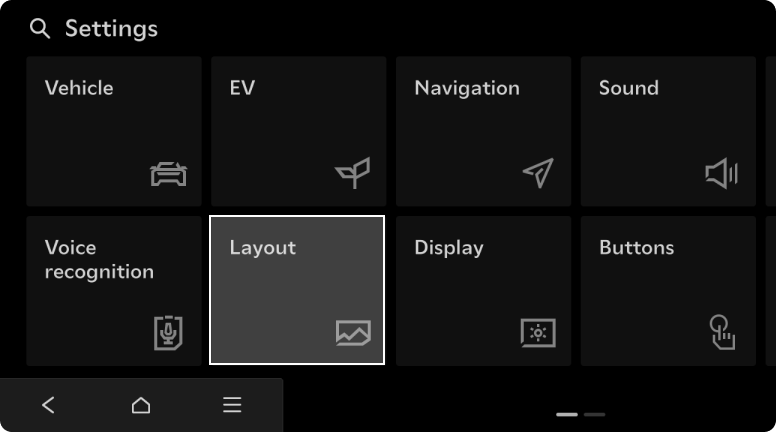Click the Settings search title
Viewport: 776px width, 432px height.
pos(111,29)
